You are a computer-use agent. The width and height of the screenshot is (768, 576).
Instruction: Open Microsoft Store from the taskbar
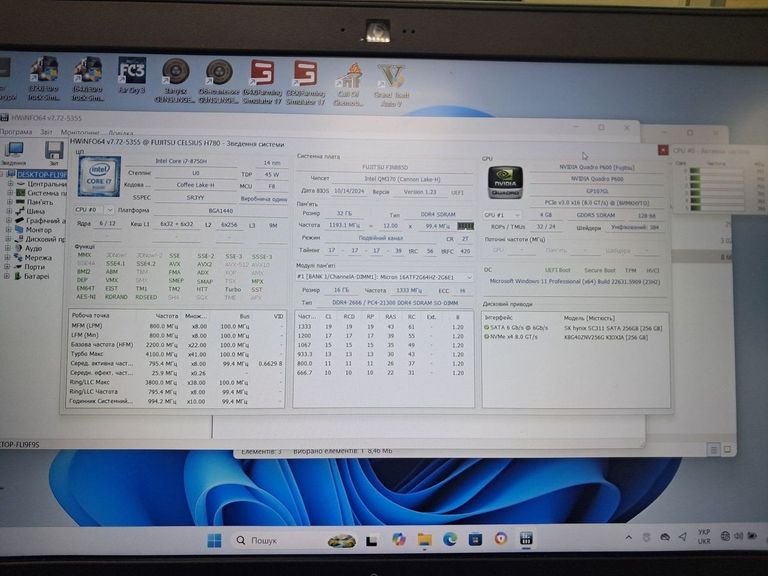tap(475, 539)
